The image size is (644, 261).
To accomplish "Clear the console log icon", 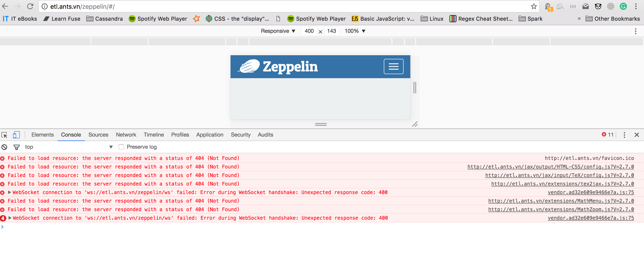I will click(4, 147).
